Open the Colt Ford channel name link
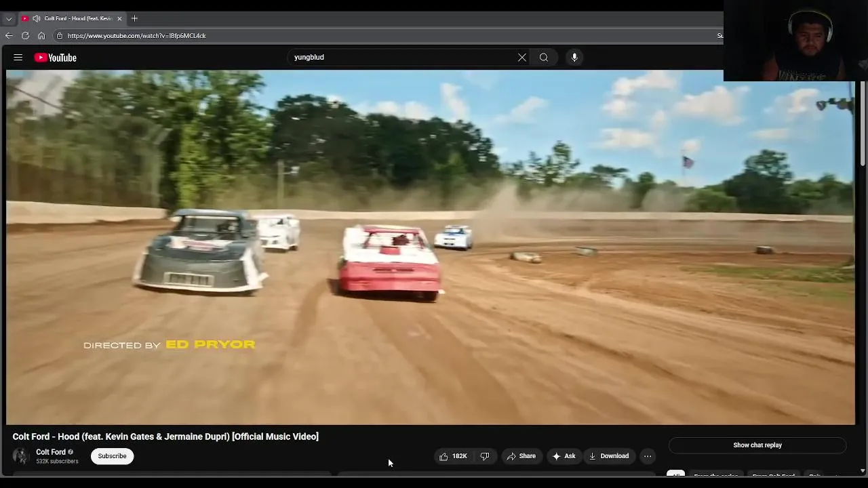868x488 pixels. point(51,452)
